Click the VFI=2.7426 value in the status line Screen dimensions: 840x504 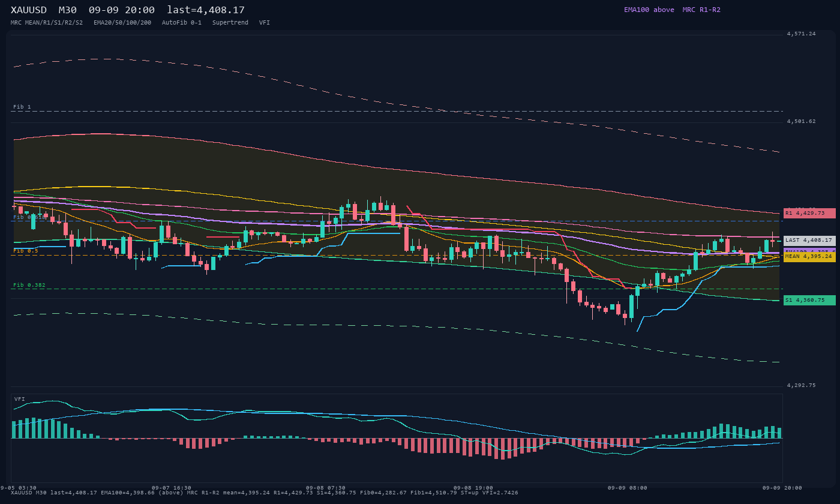[500, 493]
